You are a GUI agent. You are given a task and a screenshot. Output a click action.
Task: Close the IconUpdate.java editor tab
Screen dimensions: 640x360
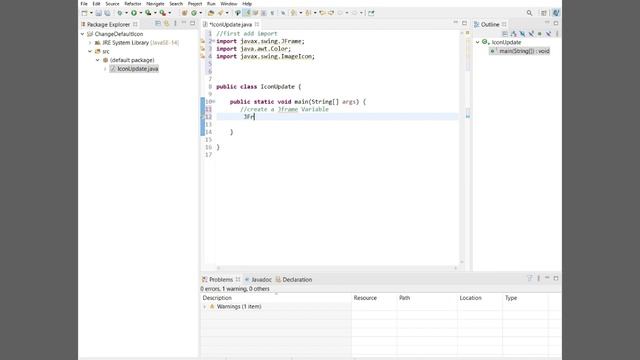[x=257, y=24]
